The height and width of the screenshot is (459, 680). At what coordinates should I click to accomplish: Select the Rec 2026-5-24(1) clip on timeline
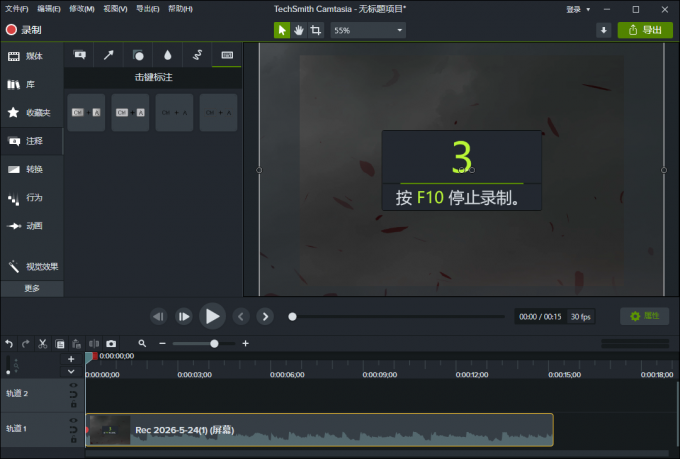pyautogui.click(x=320, y=430)
